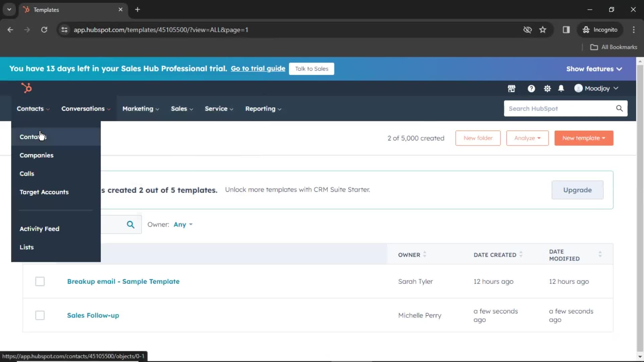644x362 pixels.
Task: Click the Michelle Perry owner cell
Action: pos(420,315)
